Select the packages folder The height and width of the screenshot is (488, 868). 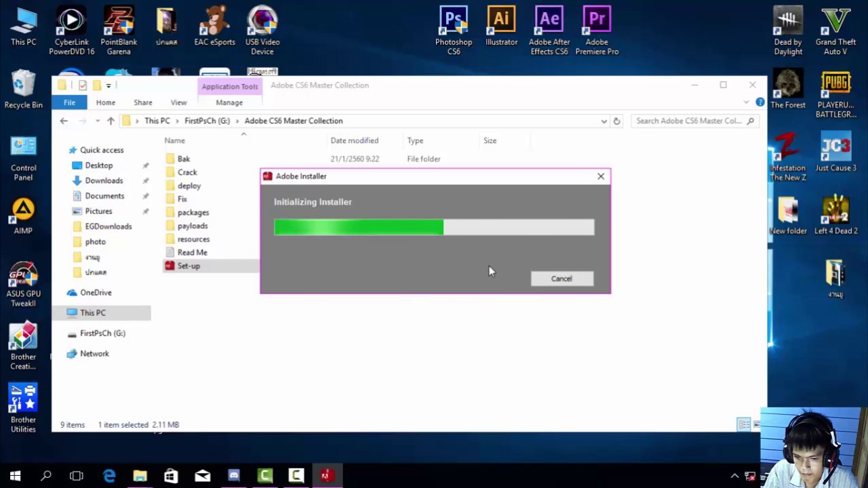point(193,212)
